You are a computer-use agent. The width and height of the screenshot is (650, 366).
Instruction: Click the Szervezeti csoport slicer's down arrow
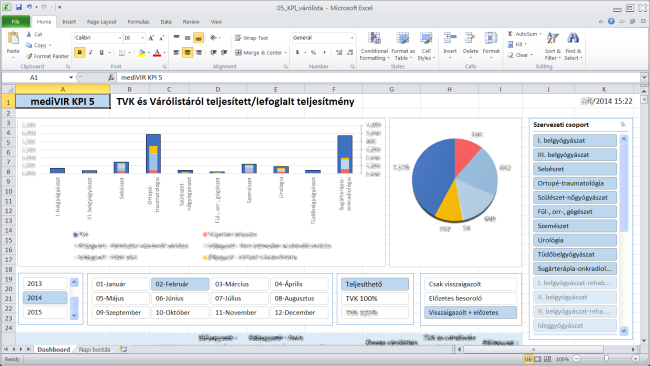623,331
